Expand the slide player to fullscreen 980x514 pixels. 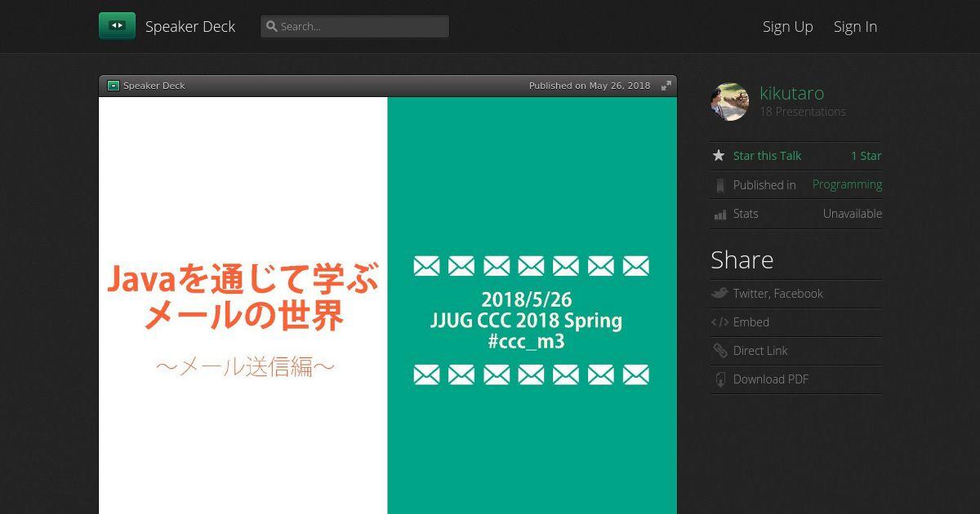click(x=666, y=86)
